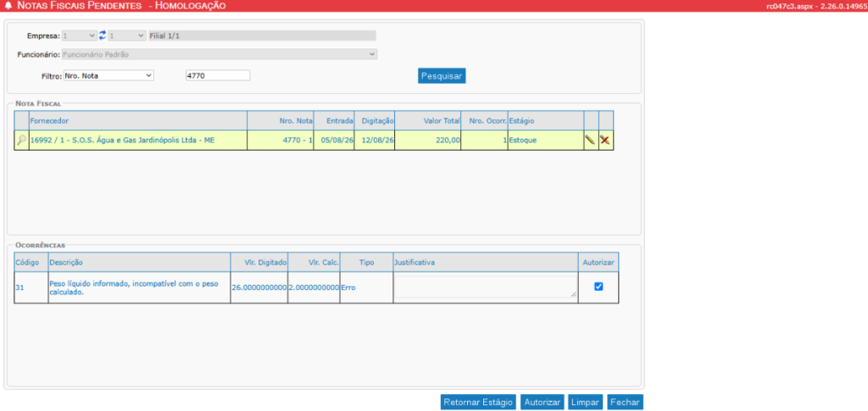
Task: Click the rc047c3.aspx version text
Action: click(816, 6)
